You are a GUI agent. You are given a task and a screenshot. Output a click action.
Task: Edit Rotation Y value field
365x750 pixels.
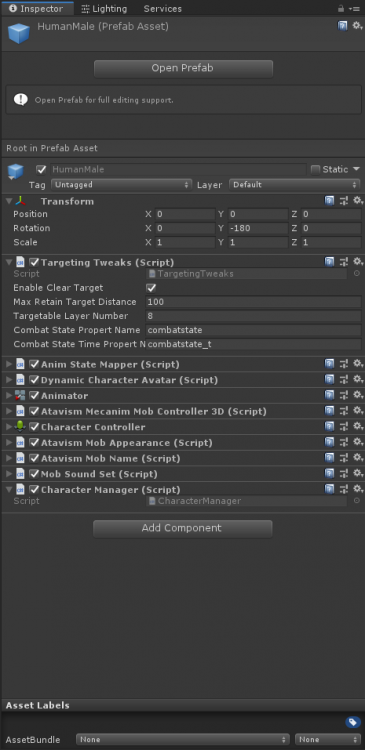(257, 228)
